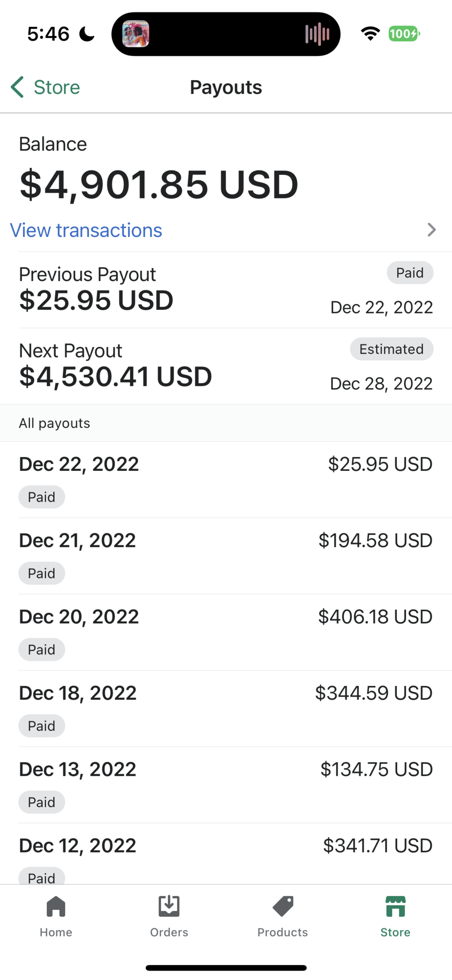
Task: Tap the Home icon in bottom bar
Action: coord(56,907)
